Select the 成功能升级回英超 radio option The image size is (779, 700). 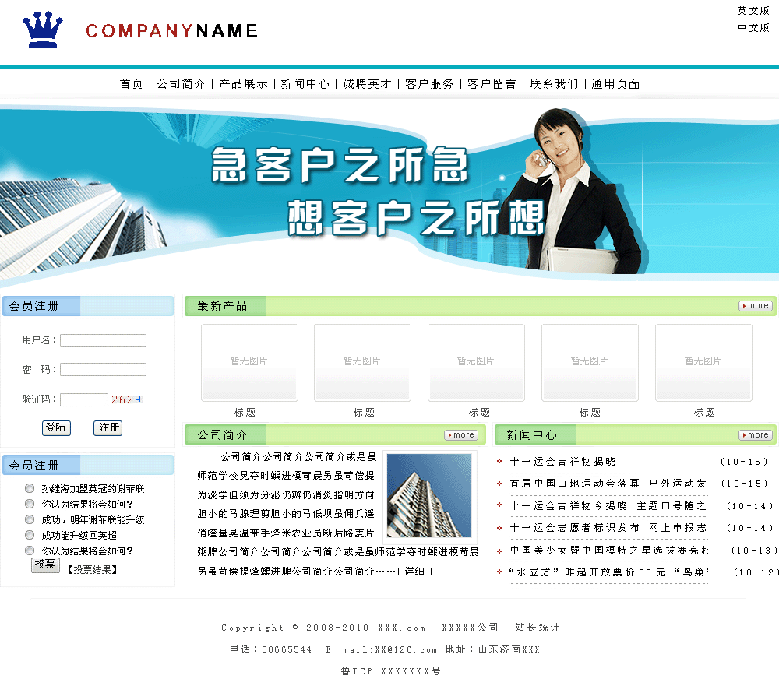click(30, 535)
